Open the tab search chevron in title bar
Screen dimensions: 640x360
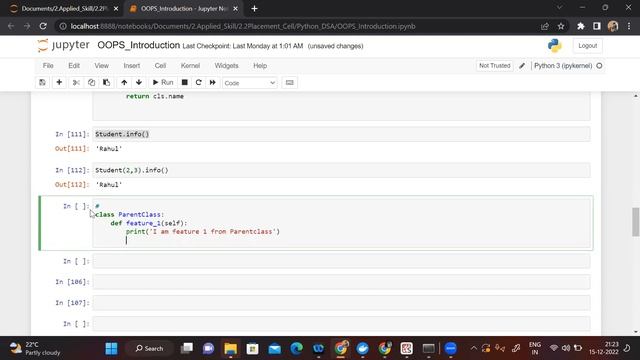[x=559, y=7]
